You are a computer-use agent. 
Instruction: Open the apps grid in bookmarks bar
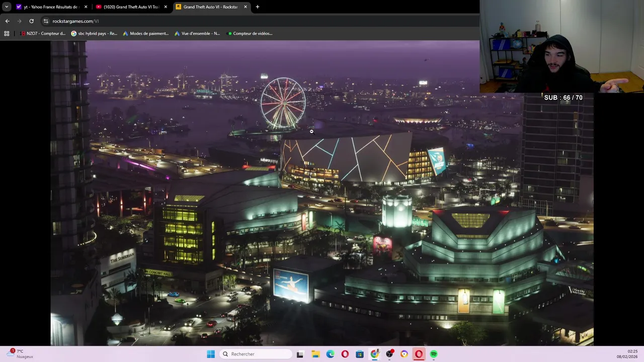(7, 34)
